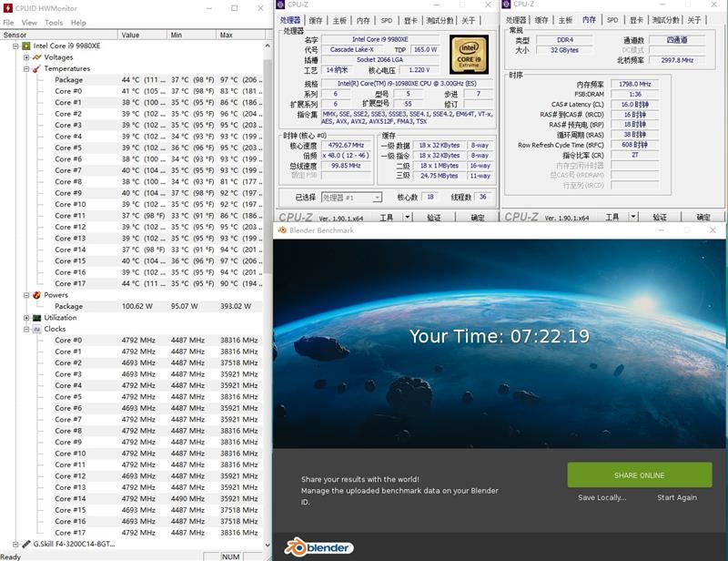Click the HWMonitor red app icon in title bar
The image size is (728, 561).
click(x=7, y=8)
